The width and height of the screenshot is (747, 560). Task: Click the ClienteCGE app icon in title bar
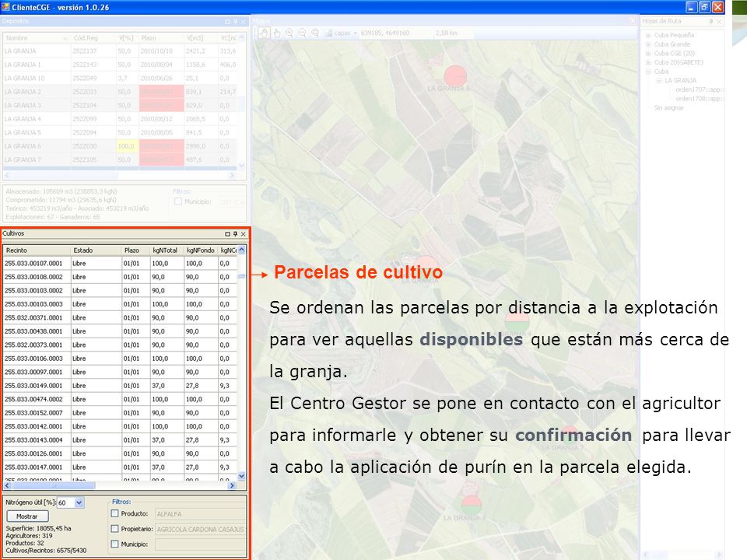[x=5, y=7]
